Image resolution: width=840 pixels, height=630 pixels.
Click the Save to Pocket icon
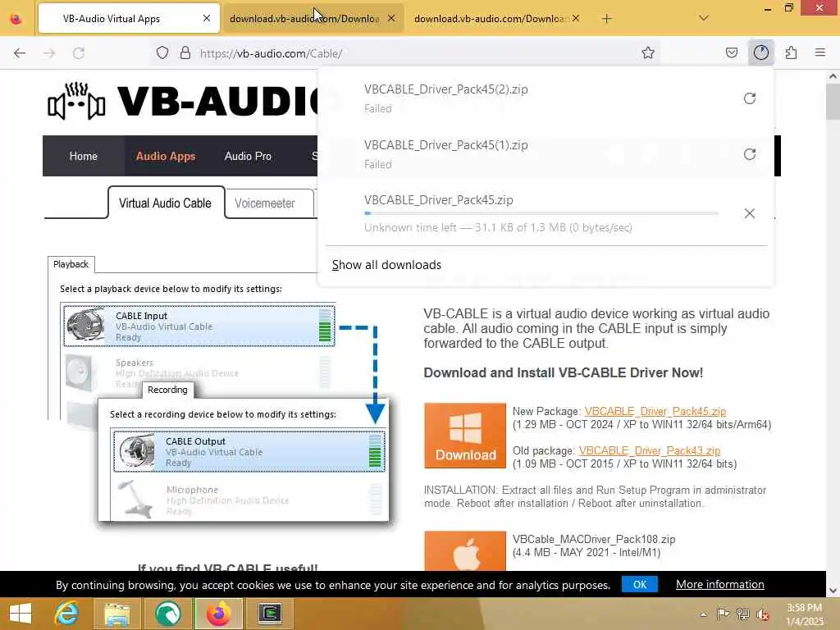(731, 52)
